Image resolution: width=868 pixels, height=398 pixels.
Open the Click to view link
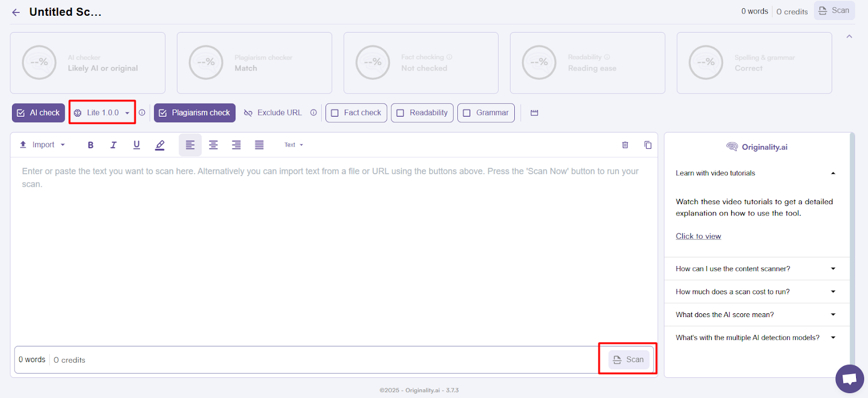698,236
